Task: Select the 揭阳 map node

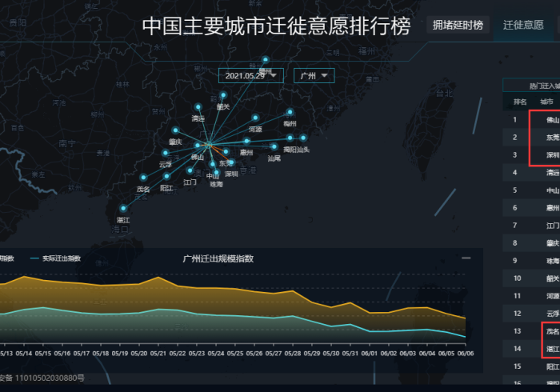Action: coord(290,138)
